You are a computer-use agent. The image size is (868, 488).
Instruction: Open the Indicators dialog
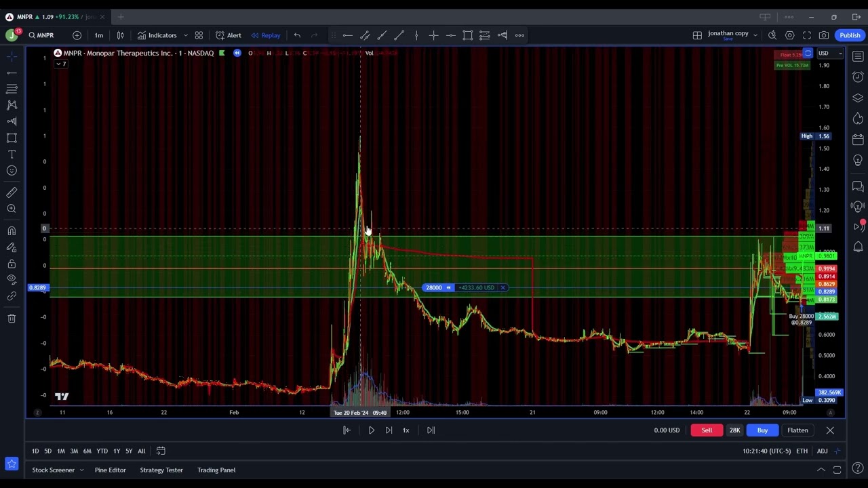tap(157, 35)
